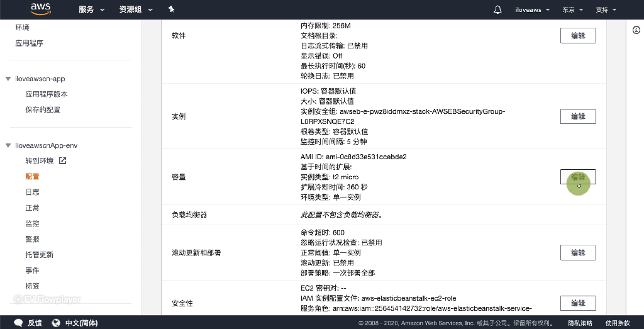Select 监控 in the sidebar

33,223
